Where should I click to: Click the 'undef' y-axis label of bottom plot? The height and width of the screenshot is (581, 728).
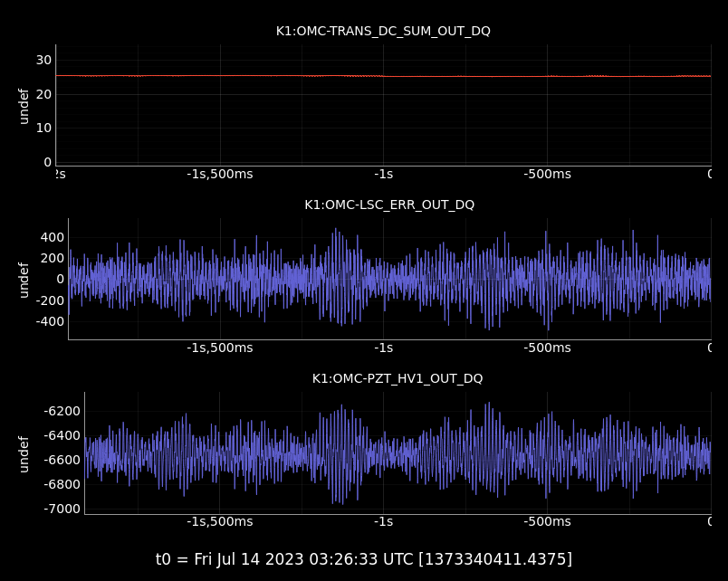(24, 453)
